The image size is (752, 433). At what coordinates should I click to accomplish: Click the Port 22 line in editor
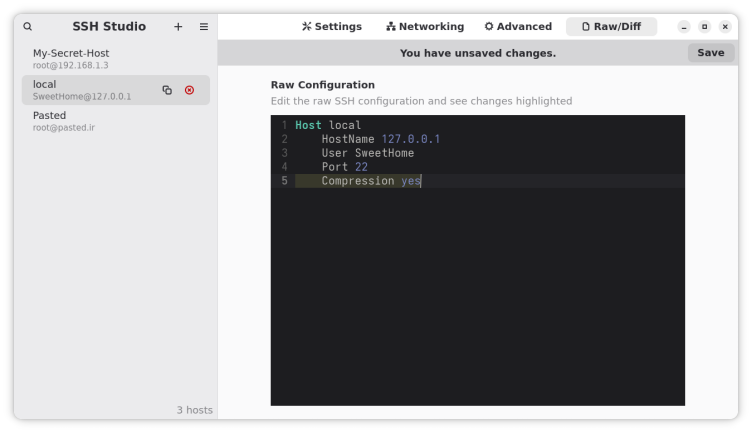coord(344,167)
